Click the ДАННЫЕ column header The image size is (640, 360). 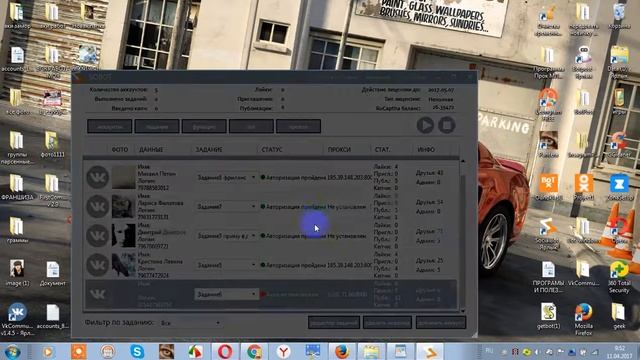tap(151, 150)
